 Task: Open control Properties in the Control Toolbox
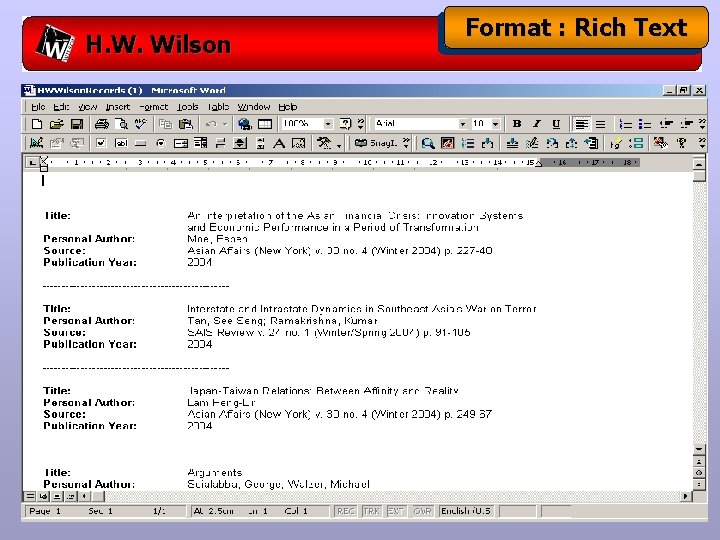pos(56,143)
